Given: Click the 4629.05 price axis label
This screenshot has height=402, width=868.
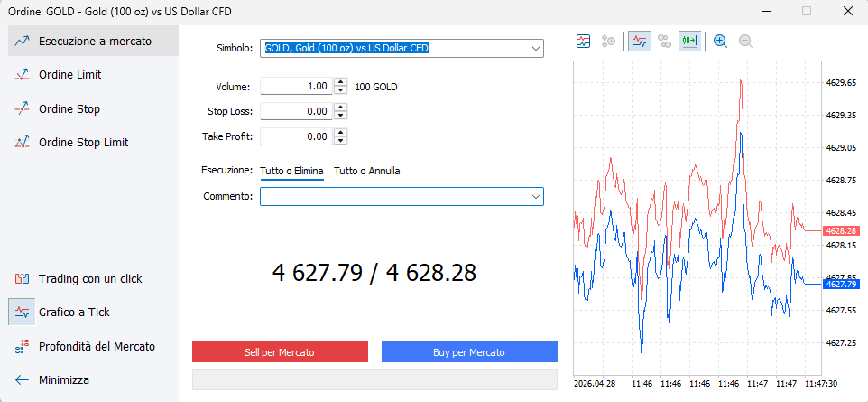Looking at the screenshot, I should (842, 148).
